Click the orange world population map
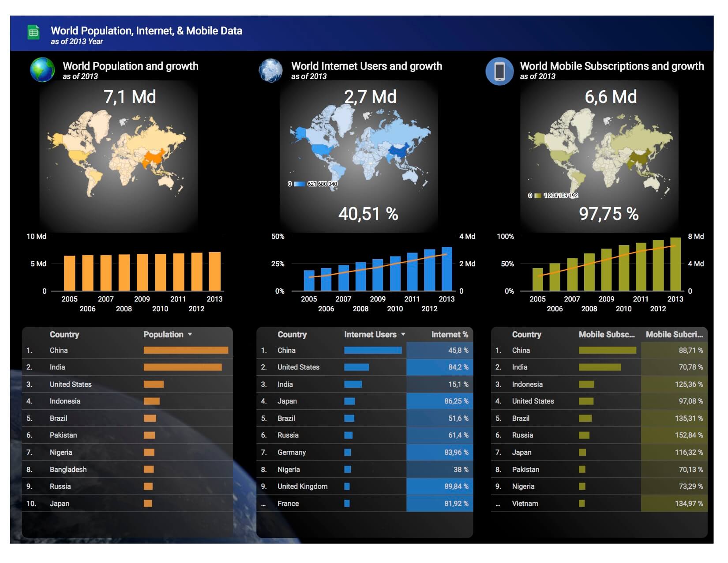The height and width of the screenshot is (563, 728). click(117, 152)
